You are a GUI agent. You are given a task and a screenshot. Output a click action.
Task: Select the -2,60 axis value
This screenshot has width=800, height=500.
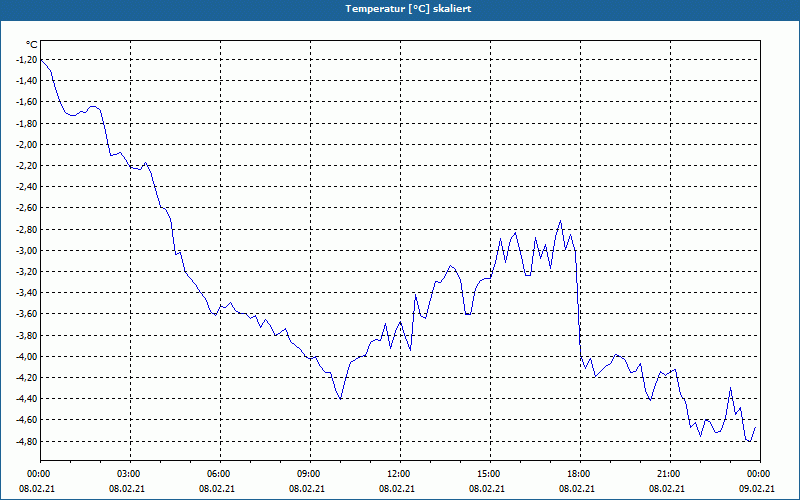[x=27, y=208]
